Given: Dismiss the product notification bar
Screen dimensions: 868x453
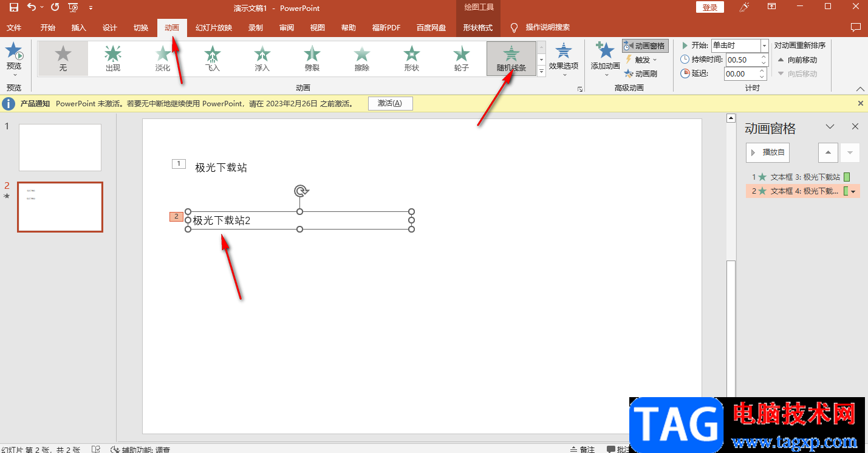Looking at the screenshot, I should click(x=860, y=103).
